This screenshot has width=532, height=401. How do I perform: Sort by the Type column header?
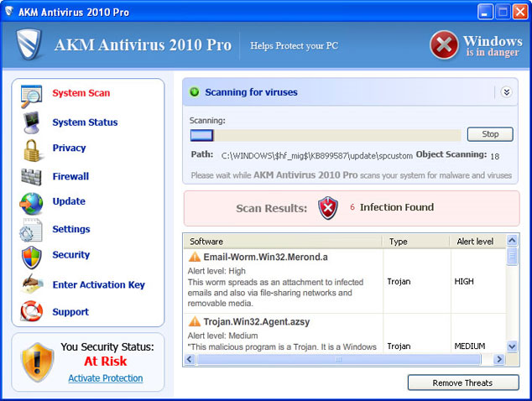pos(416,242)
